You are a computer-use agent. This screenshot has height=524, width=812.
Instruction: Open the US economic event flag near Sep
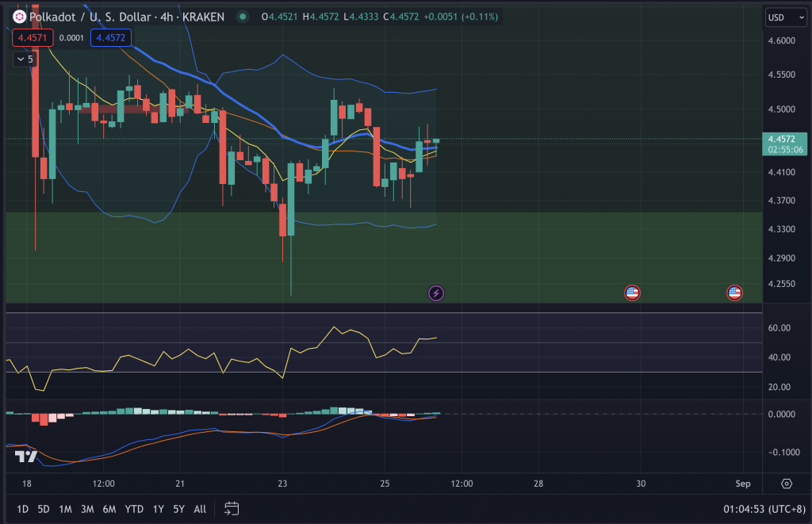pyautogui.click(x=734, y=293)
